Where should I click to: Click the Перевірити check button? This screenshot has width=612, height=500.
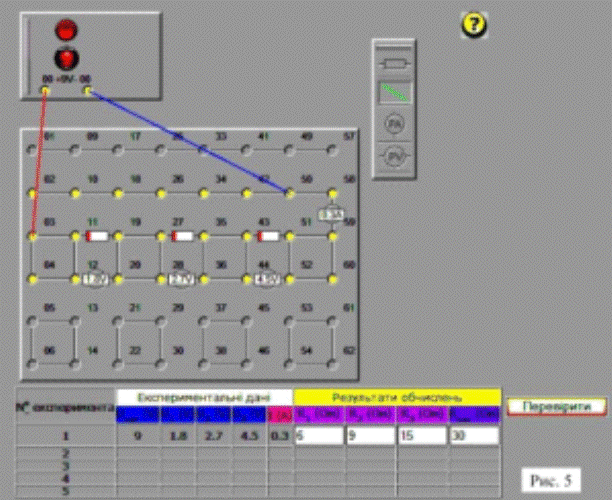(556, 406)
